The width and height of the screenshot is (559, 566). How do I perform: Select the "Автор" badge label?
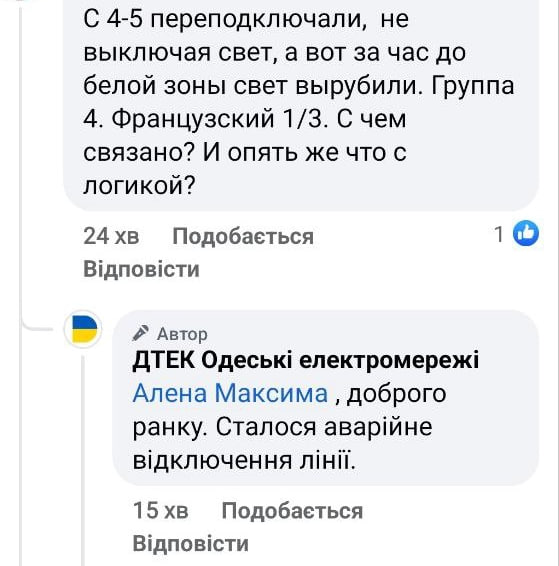(182, 334)
